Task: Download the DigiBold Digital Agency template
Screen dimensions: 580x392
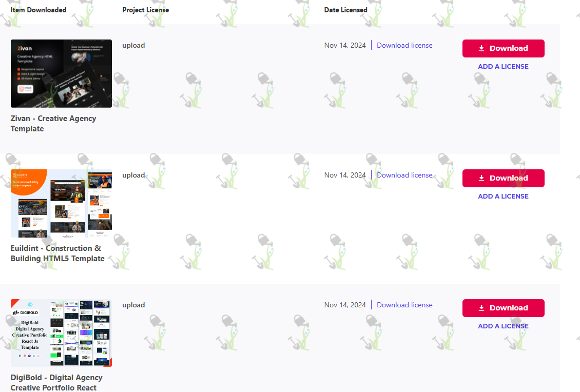Action: pyautogui.click(x=503, y=308)
